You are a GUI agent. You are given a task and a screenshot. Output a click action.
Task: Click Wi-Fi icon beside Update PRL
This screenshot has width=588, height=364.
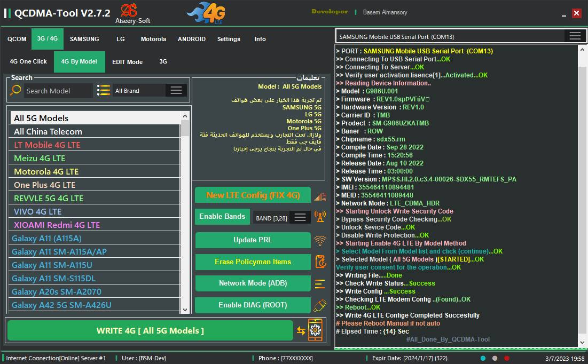click(320, 240)
